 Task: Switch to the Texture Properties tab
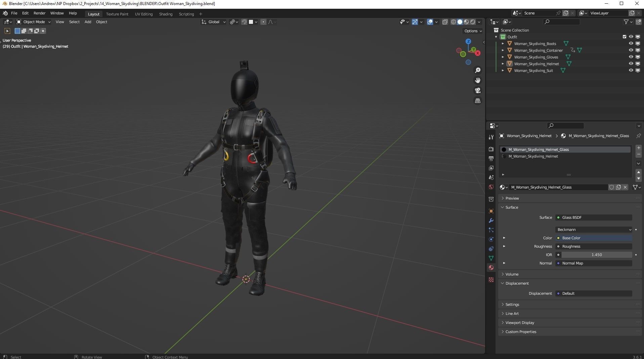[x=491, y=280]
